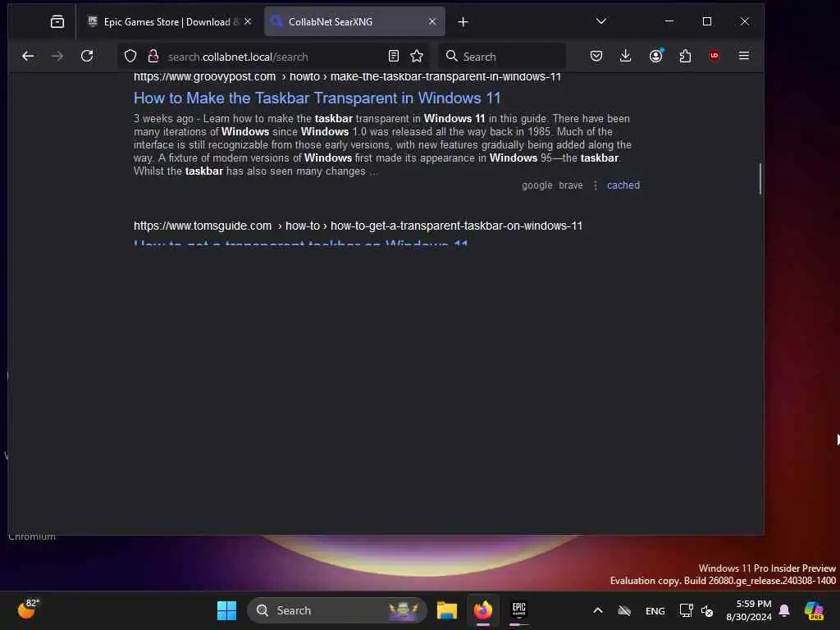
Task: Open Firefox application hamburger menu
Action: click(x=743, y=56)
